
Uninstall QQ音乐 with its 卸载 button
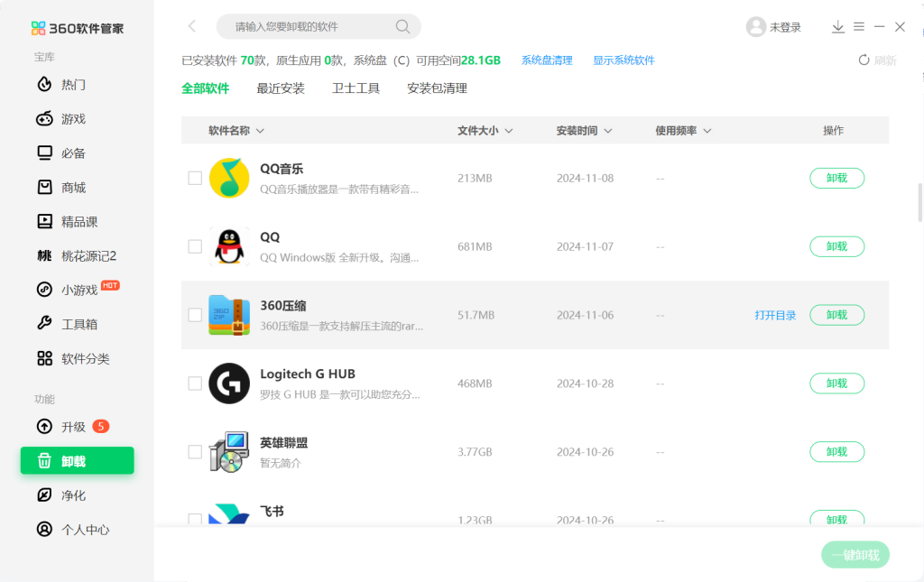836,178
